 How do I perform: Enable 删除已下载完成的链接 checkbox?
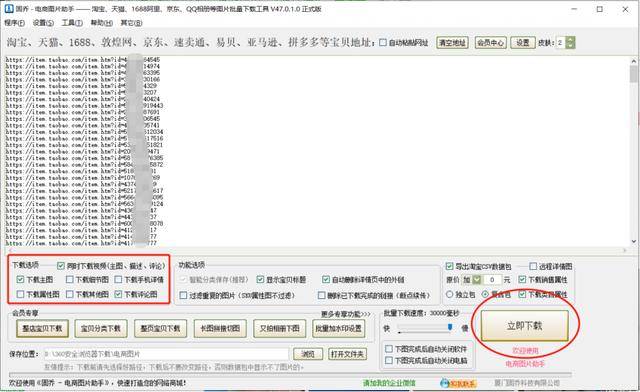pyautogui.click(x=322, y=295)
